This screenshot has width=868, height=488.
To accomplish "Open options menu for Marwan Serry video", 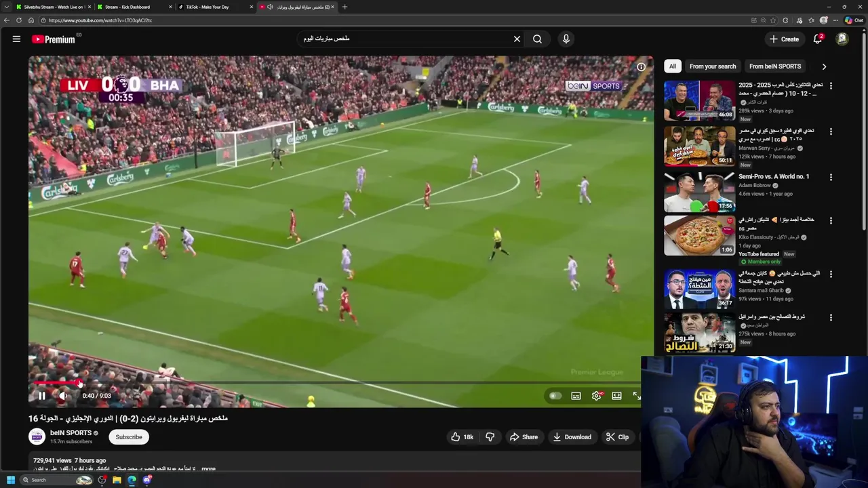I will pos(831,131).
